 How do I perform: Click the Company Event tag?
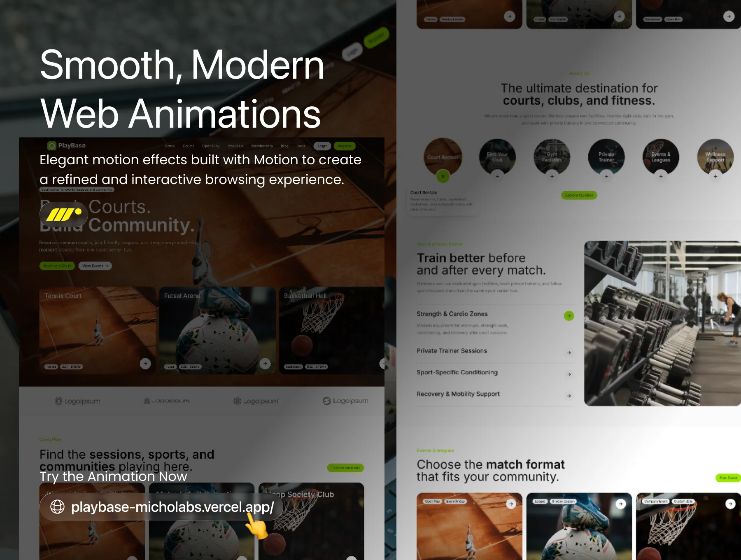click(x=656, y=502)
